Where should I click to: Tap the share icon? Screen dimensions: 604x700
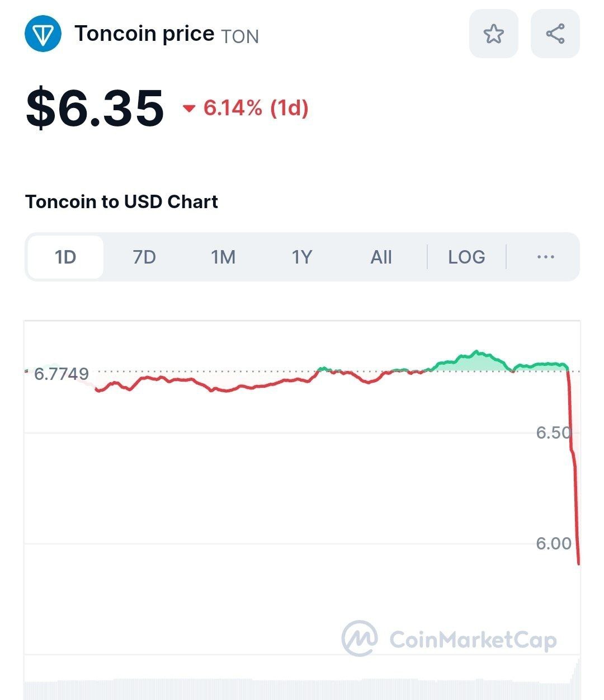tap(555, 34)
